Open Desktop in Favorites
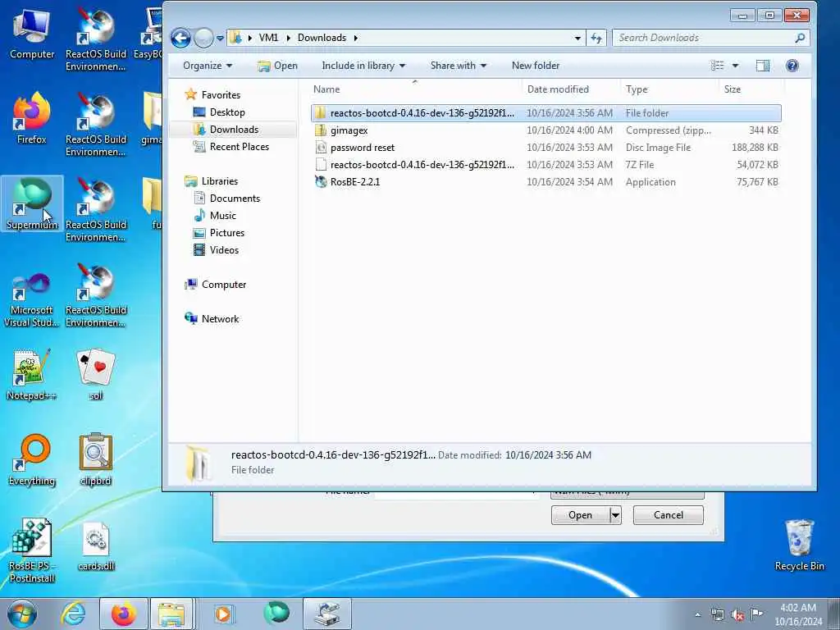This screenshot has height=630, width=840. click(x=227, y=112)
